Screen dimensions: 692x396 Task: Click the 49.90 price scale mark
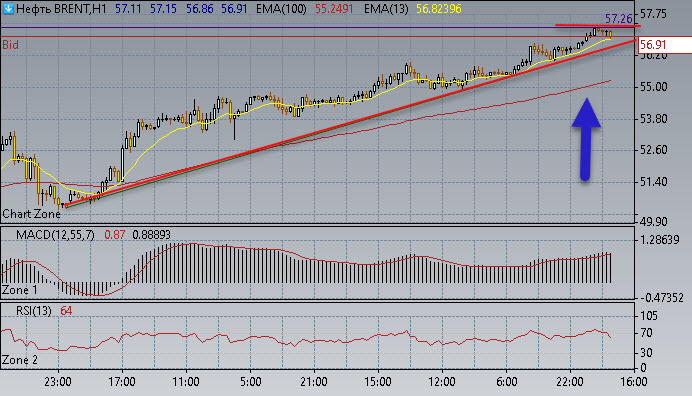coord(654,221)
